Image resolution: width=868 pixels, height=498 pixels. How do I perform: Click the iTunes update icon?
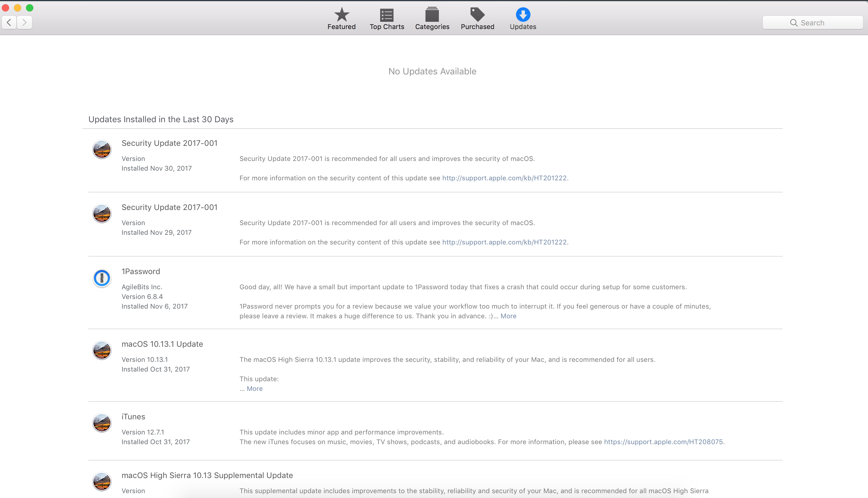102,423
